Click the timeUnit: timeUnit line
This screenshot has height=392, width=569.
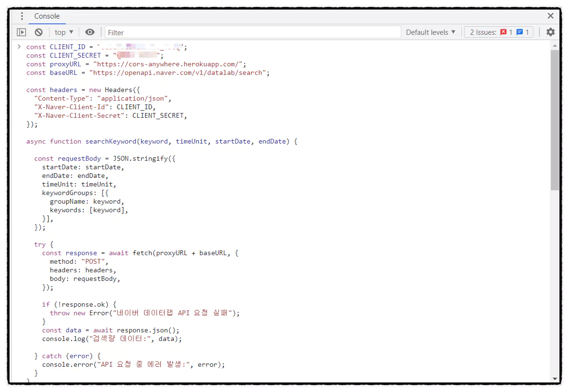pyautogui.click(x=79, y=185)
